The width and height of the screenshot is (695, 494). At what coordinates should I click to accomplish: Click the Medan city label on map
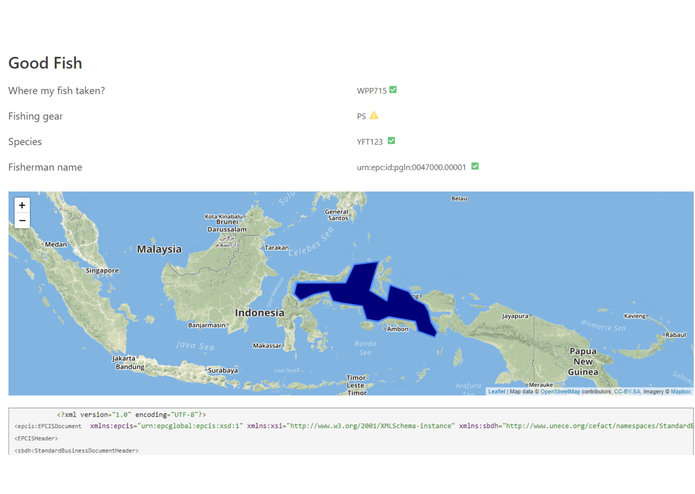click(56, 244)
